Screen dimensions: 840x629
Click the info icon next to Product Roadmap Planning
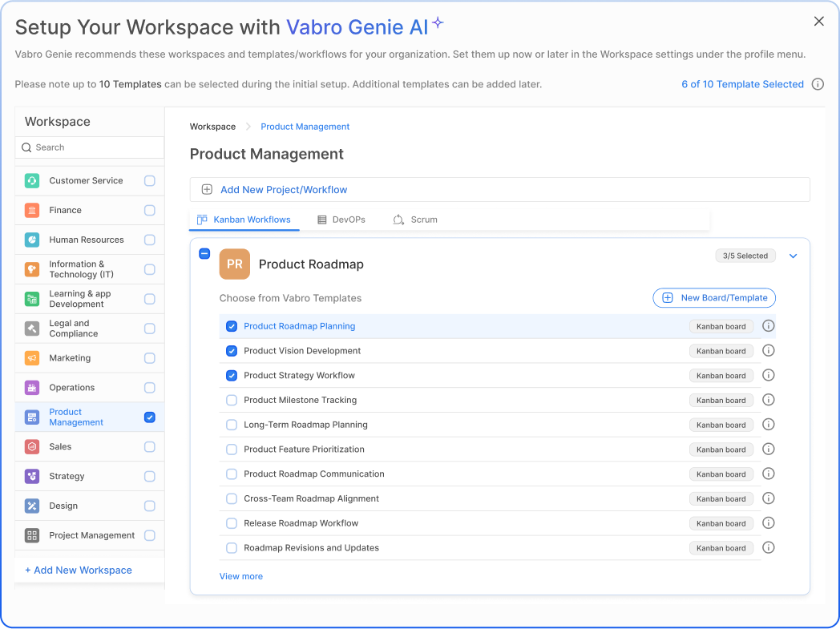coord(768,326)
